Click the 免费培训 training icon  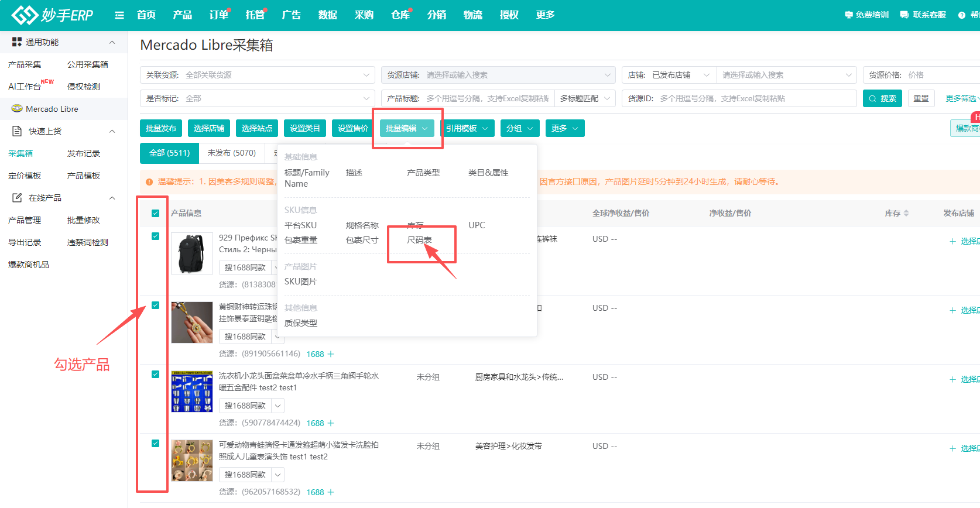[848, 15]
